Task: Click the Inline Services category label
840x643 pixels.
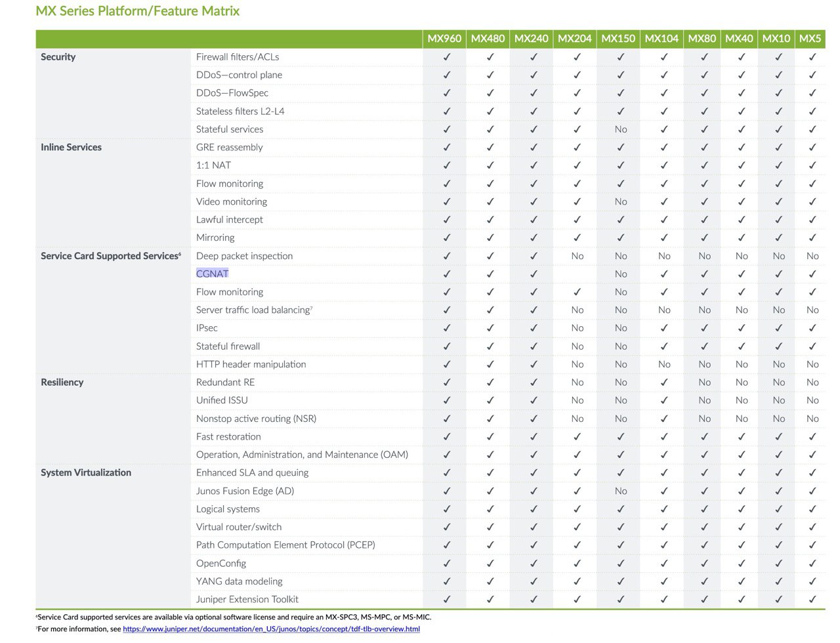Action: 71,147
